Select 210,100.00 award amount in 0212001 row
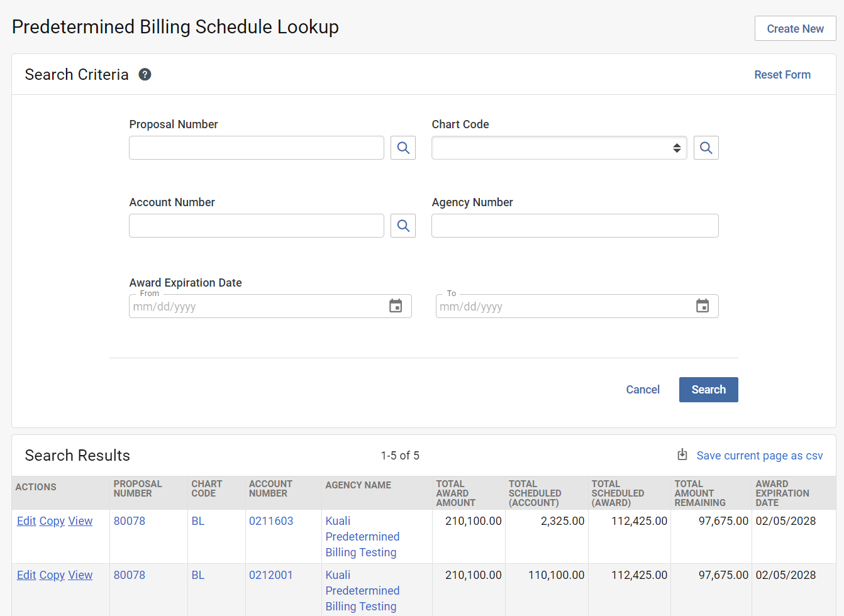 (x=474, y=575)
